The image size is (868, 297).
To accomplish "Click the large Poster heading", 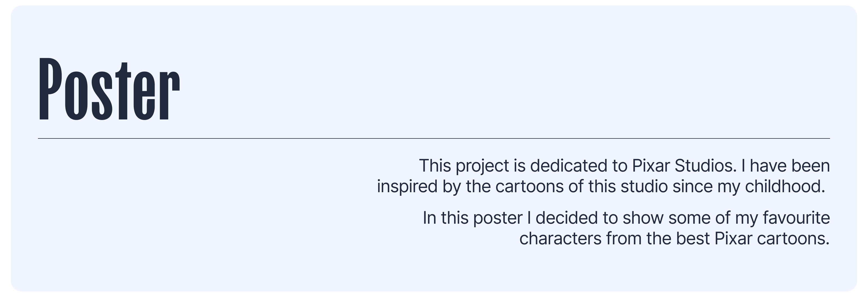I will pyautogui.click(x=110, y=89).
